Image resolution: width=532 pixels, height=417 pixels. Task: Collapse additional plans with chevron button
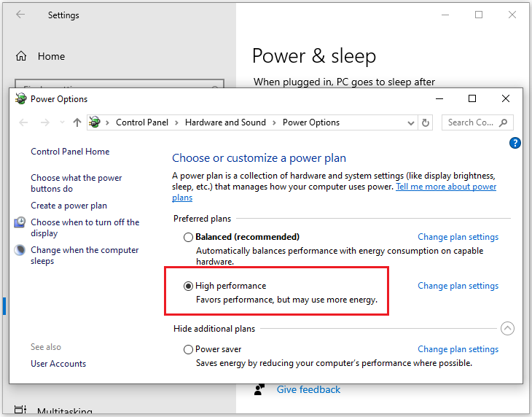coord(507,329)
